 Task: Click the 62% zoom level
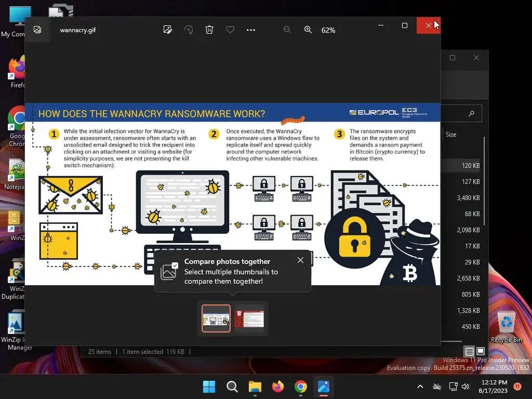[328, 30]
